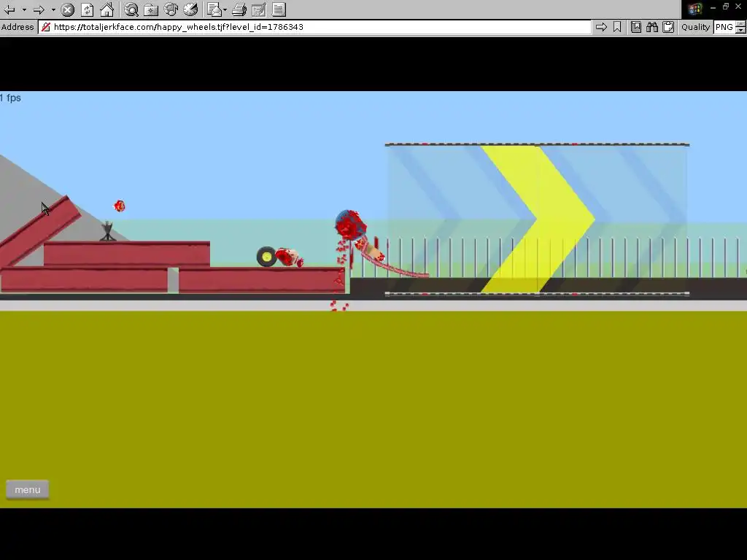Viewport: 747px width, 560px height.
Task: Print the page with the printer icon
Action: 239,9
